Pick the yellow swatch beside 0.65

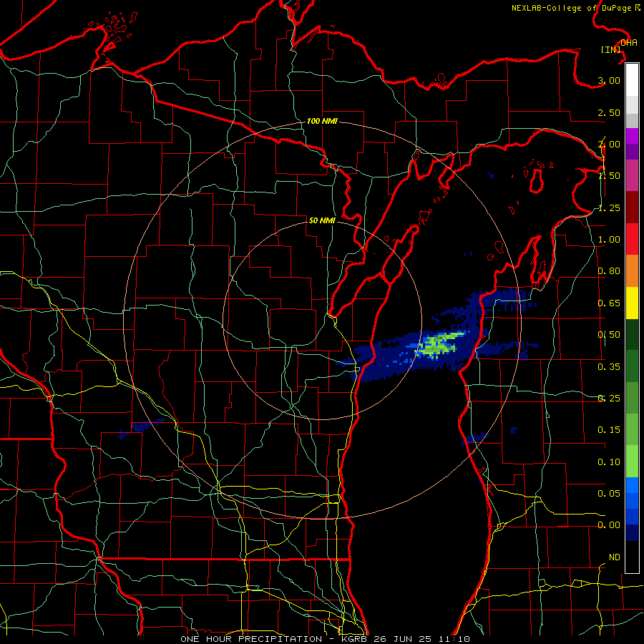click(632, 303)
